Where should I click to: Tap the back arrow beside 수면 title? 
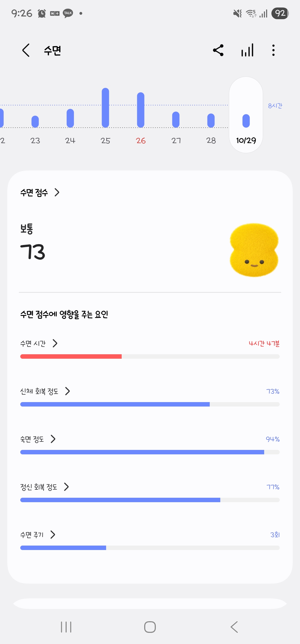point(26,50)
